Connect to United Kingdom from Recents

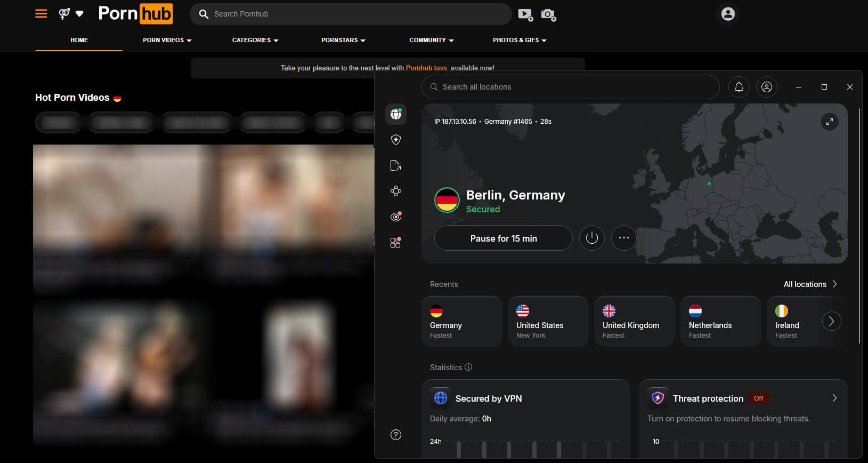point(635,322)
